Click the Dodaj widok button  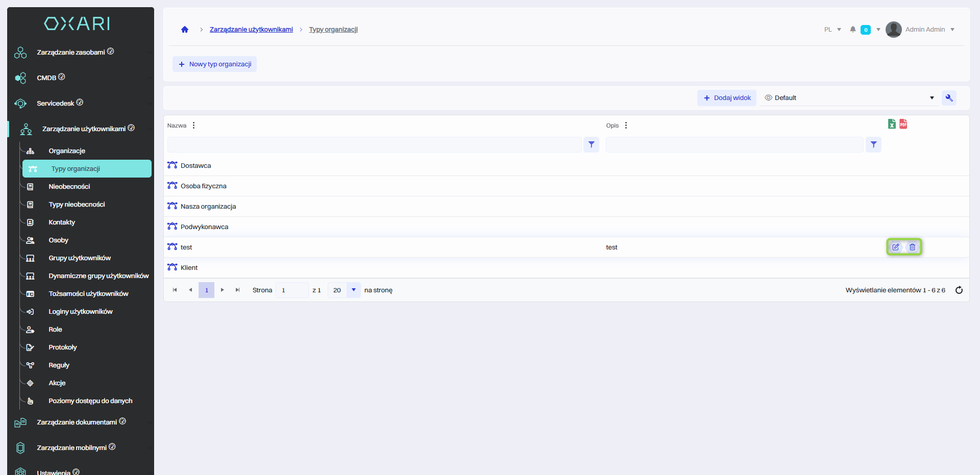click(727, 98)
